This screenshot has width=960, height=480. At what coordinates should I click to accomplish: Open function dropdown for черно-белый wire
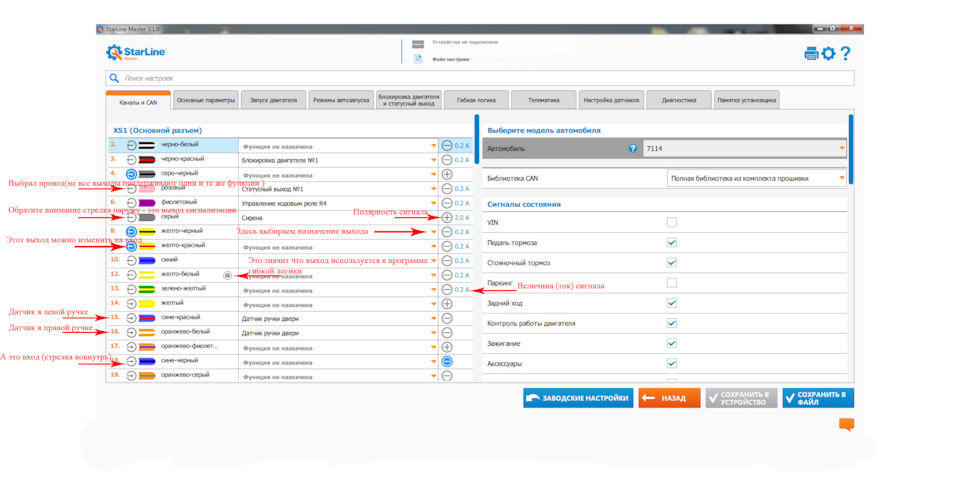click(x=338, y=146)
